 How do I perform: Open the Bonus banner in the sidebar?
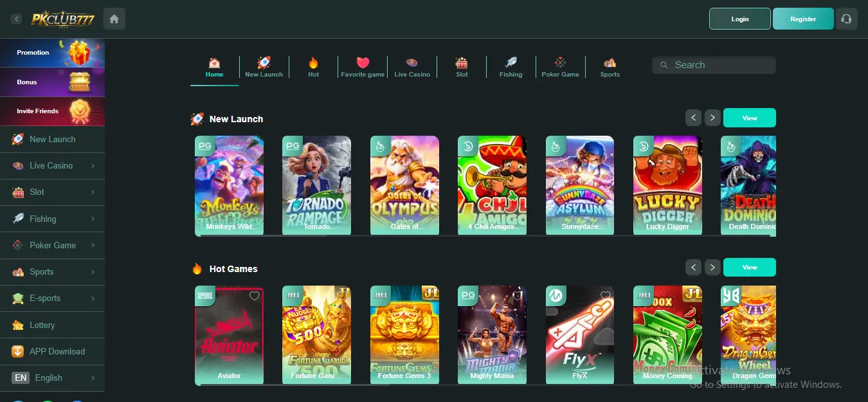52,82
